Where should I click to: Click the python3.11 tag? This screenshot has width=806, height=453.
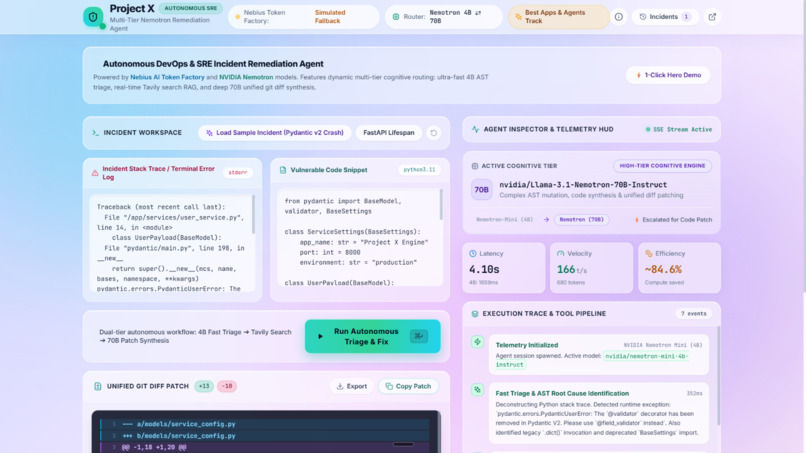[419, 170]
